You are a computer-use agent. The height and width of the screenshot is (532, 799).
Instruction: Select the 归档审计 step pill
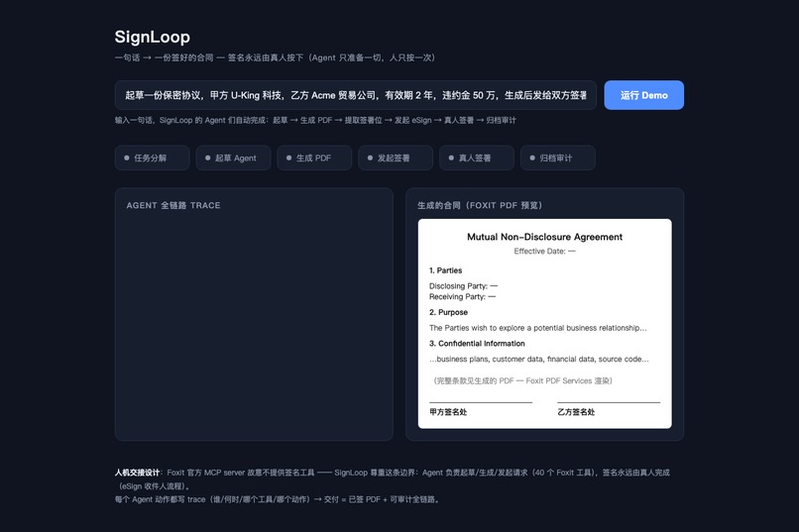(558, 158)
